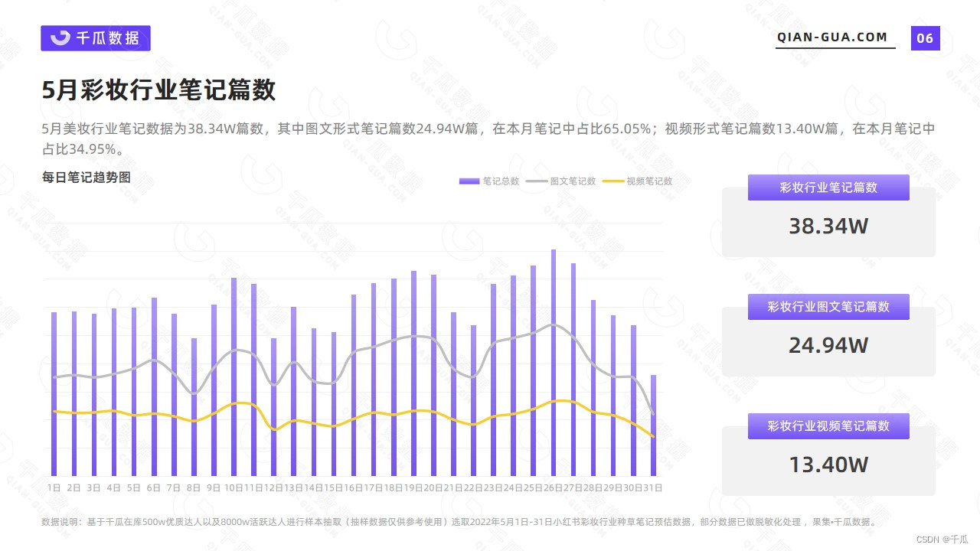This screenshot has height=551, width=980.
Task: Click the 24日 axis label
Action: (x=514, y=487)
